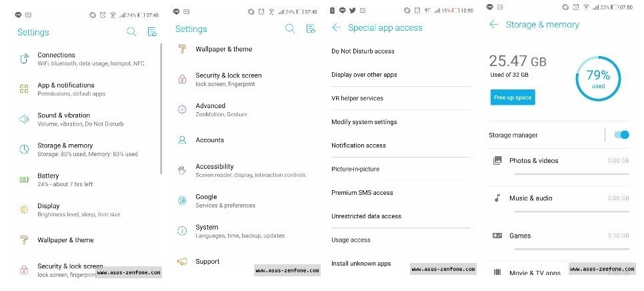Tap the Sound & vibration speaker icon

pos(24,119)
